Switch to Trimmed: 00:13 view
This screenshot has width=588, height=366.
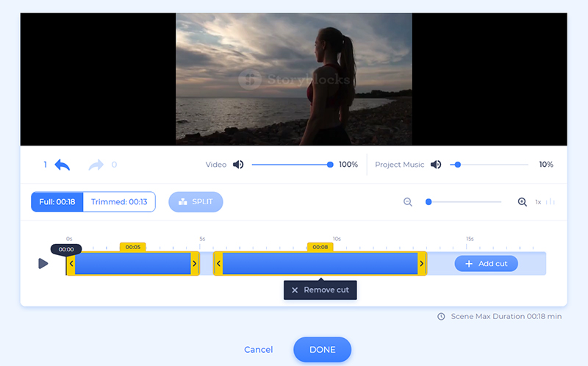119,202
